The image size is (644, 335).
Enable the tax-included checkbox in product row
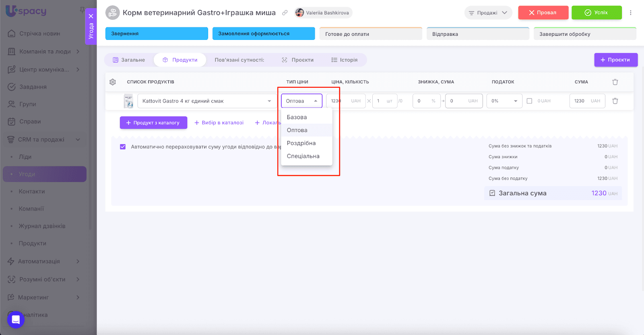(529, 101)
